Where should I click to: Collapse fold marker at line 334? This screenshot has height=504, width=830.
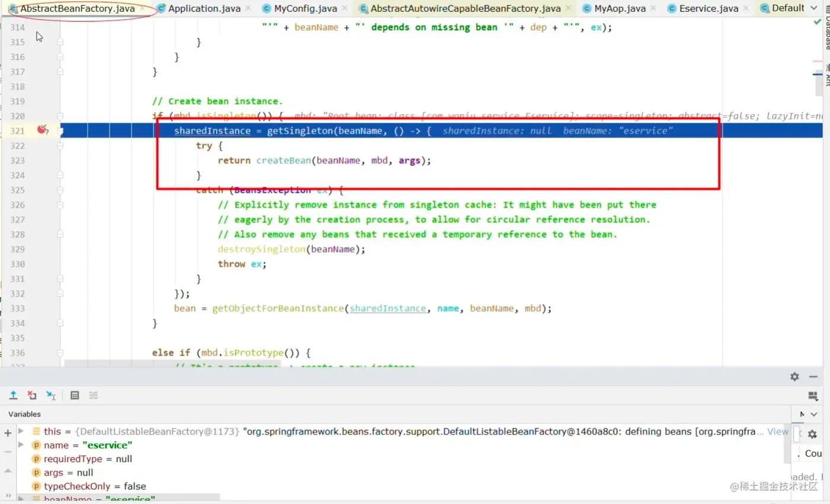pos(60,323)
